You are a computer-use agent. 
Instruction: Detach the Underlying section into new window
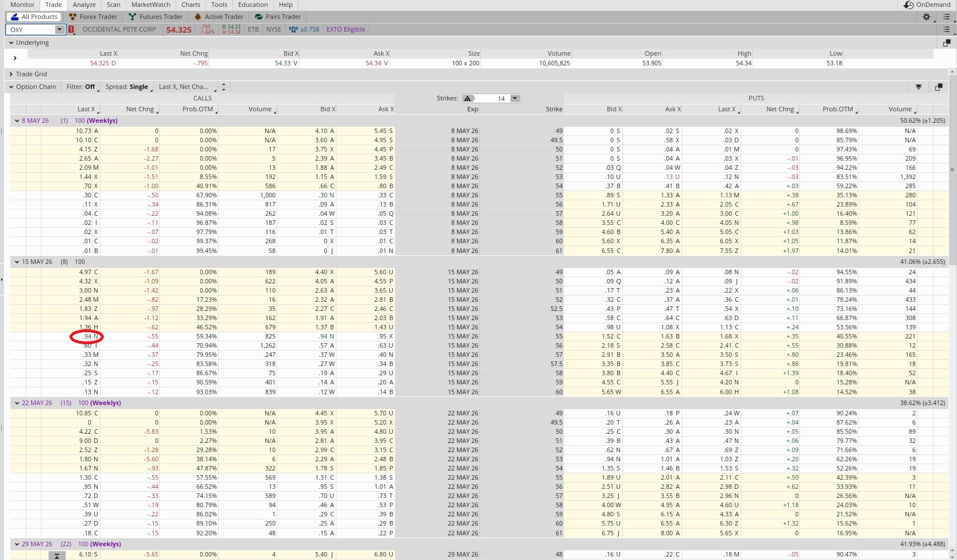click(x=947, y=42)
